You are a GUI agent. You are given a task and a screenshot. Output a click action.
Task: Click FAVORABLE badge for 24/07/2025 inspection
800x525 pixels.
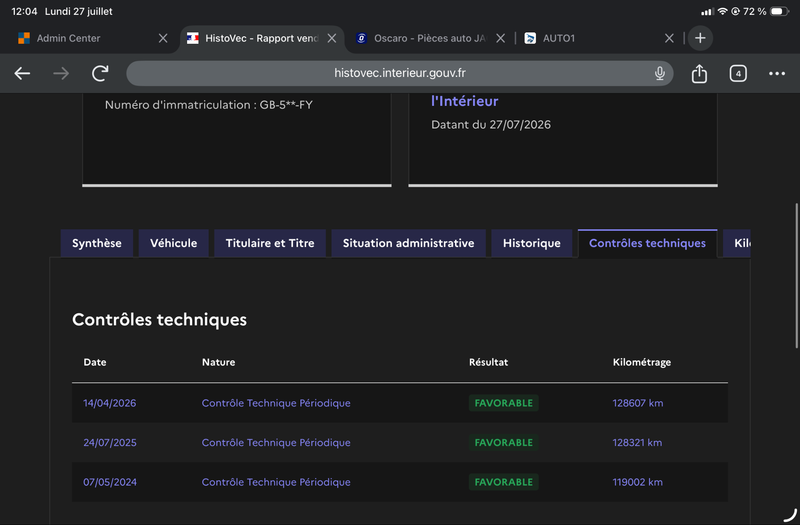(504, 443)
